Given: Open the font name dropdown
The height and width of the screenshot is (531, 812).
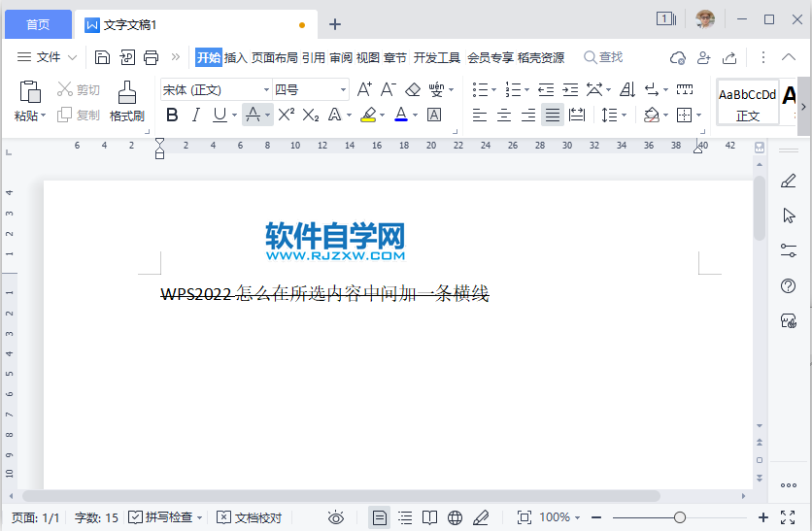Looking at the screenshot, I should coord(266,89).
